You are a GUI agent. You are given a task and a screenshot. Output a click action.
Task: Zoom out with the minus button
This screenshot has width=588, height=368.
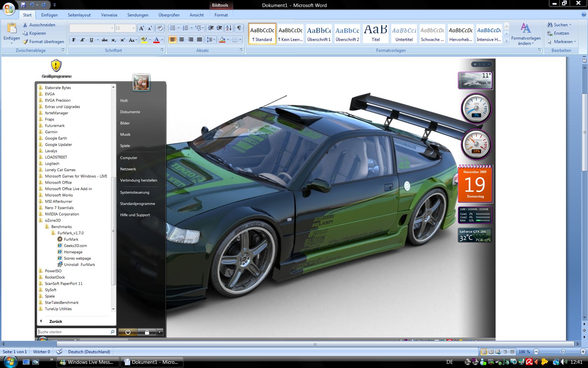pos(536,352)
